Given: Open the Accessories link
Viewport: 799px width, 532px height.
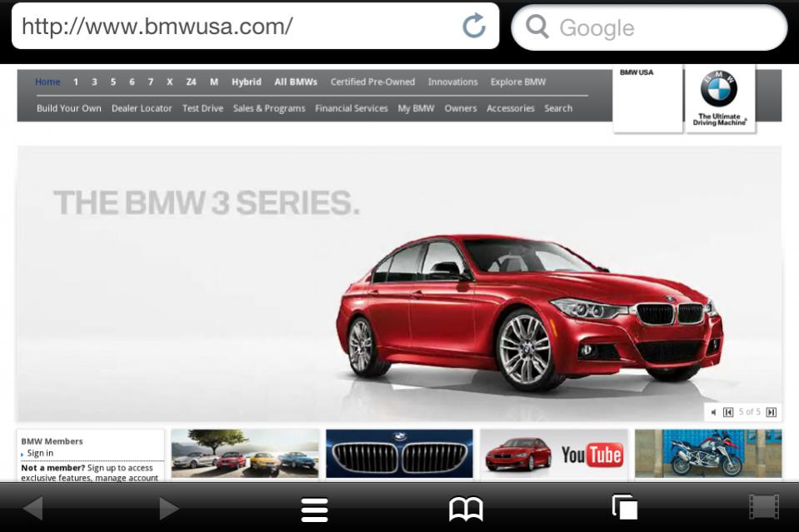Looking at the screenshot, I should pyautogui.click(x=511, y=108).
